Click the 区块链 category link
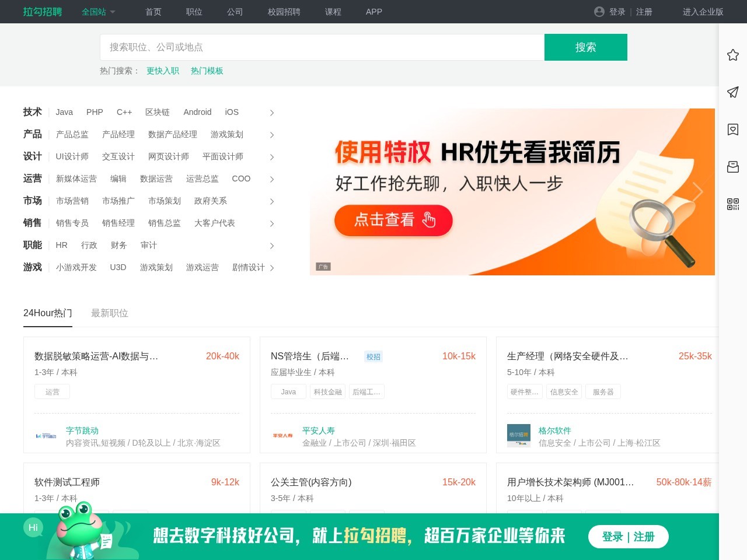This screenshot has height=560, width=747. click(x=158, y=112)
